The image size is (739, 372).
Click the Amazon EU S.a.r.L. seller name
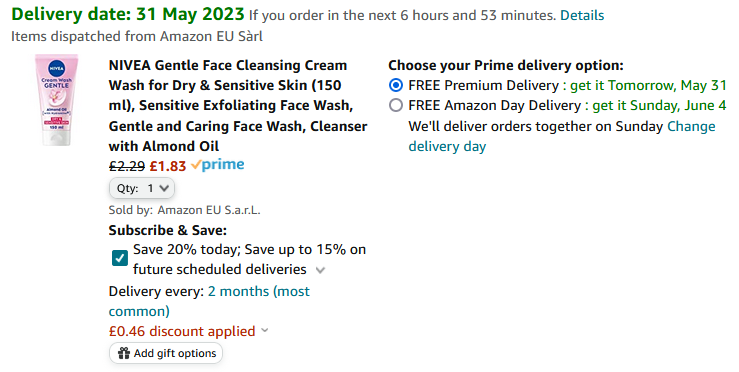(x=209, y=210)
